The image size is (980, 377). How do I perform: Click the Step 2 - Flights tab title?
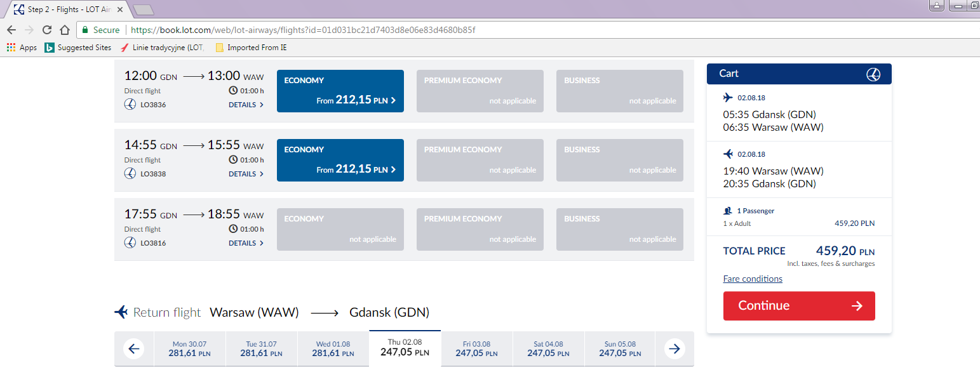coord(70,10)
